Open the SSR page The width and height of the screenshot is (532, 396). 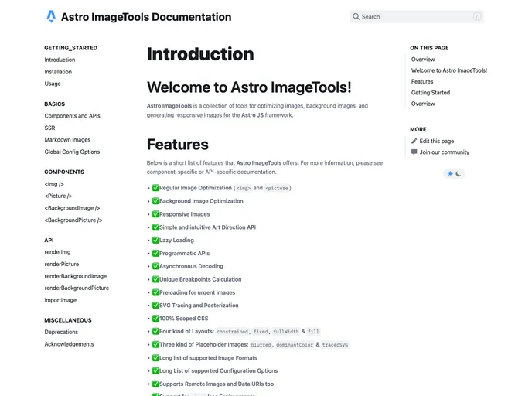(49, 128)
